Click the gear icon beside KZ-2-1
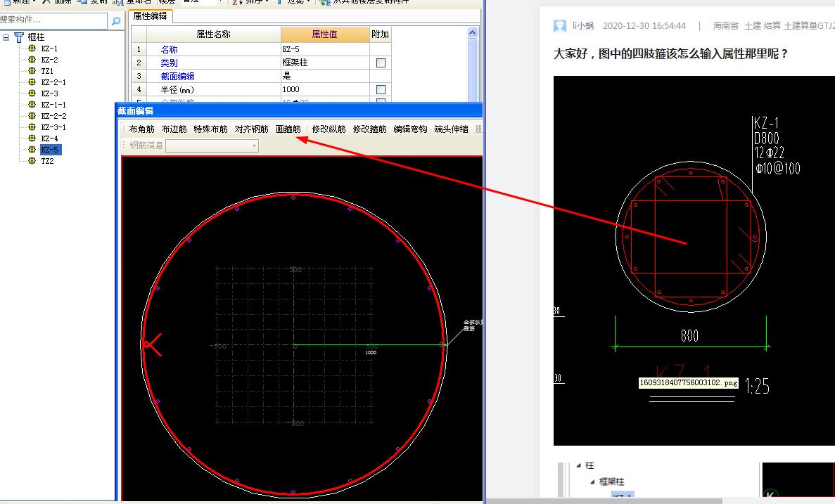Viewport: 835px width, 504px height. click(x=32, y=82)
